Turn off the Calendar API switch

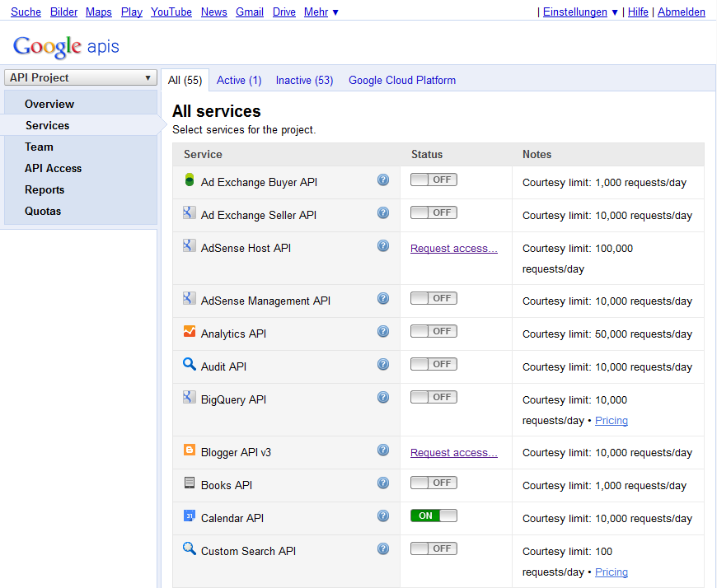click(x=433, y=516)
